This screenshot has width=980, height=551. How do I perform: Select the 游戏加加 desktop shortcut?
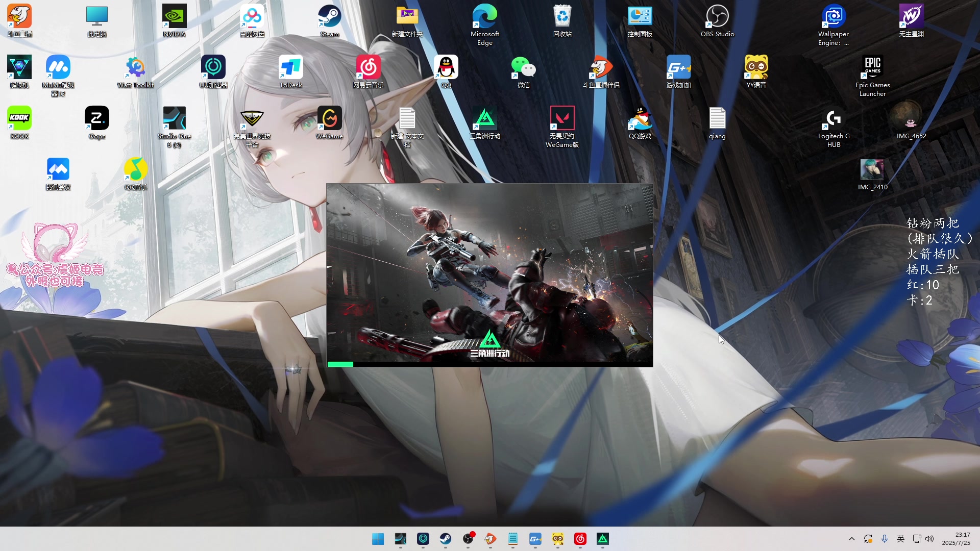point(679,72)
